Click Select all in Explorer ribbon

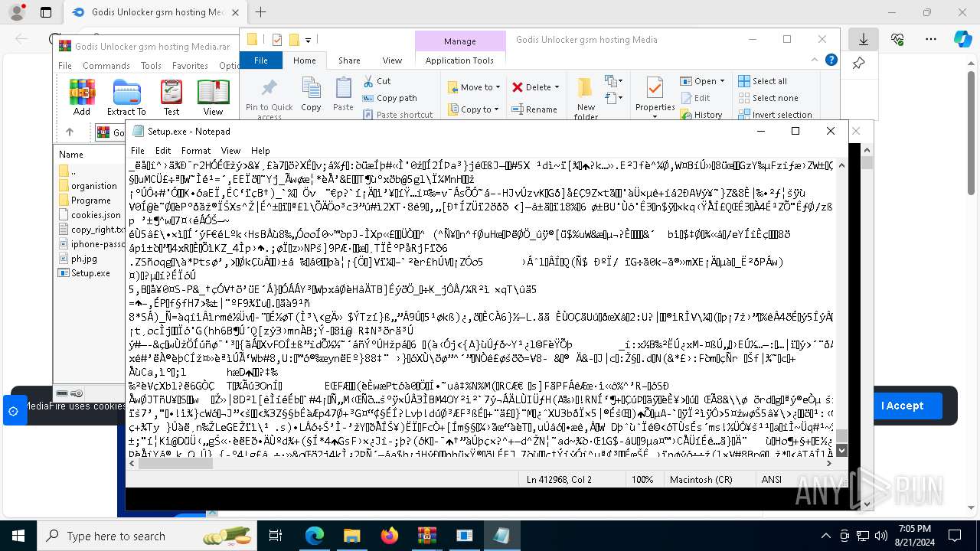tap(763, 81)
